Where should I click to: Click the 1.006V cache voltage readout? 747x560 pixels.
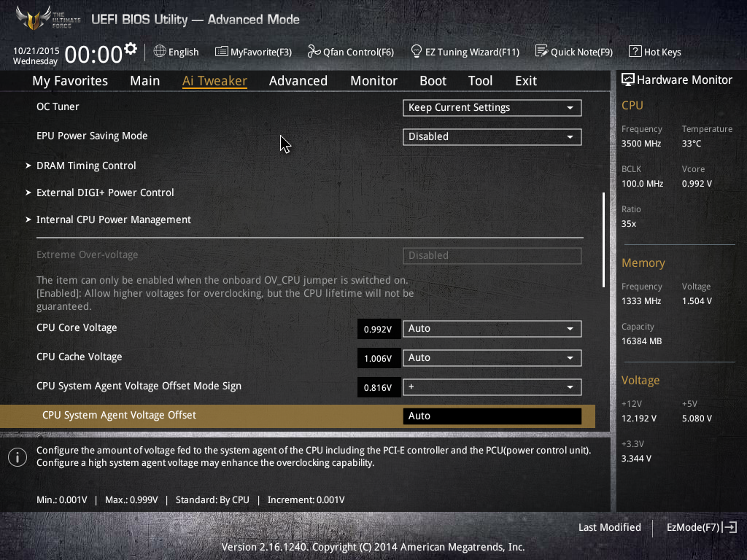pos(379,358)
